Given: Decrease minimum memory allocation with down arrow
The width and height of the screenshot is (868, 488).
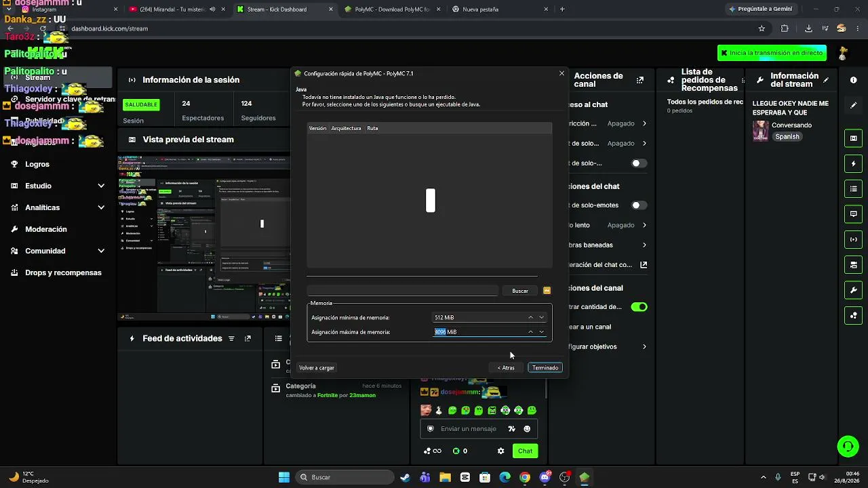Looking at the screenshot, I should tap(541, 317).
